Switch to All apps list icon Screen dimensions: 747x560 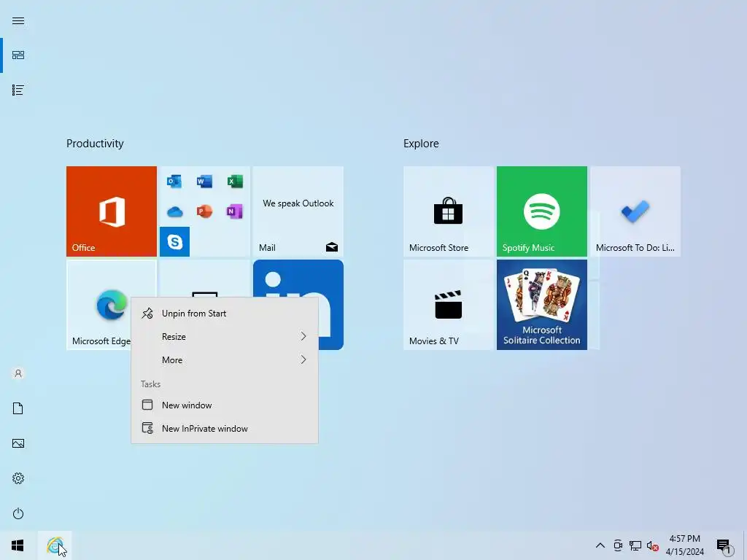(18, 90)
